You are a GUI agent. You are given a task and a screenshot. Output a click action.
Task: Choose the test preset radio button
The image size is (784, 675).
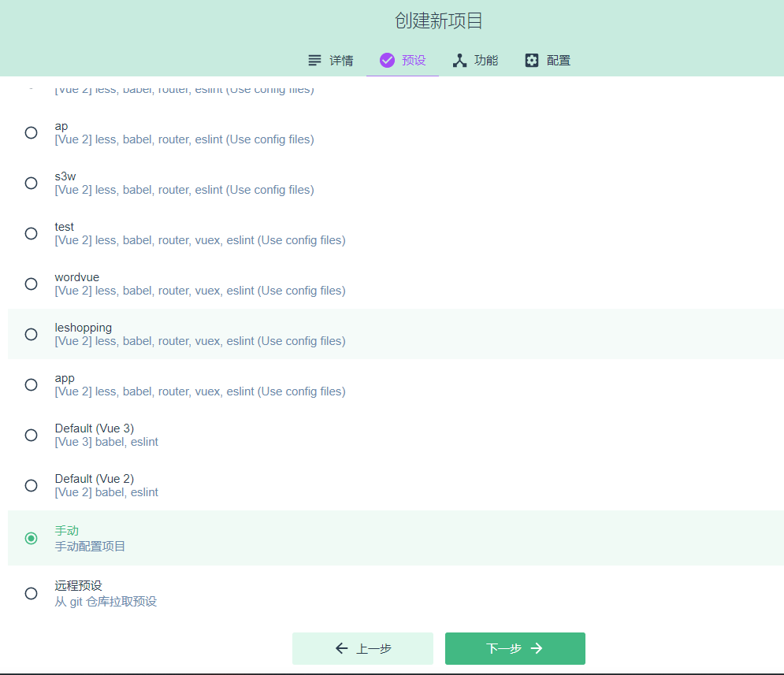(31, 233)
